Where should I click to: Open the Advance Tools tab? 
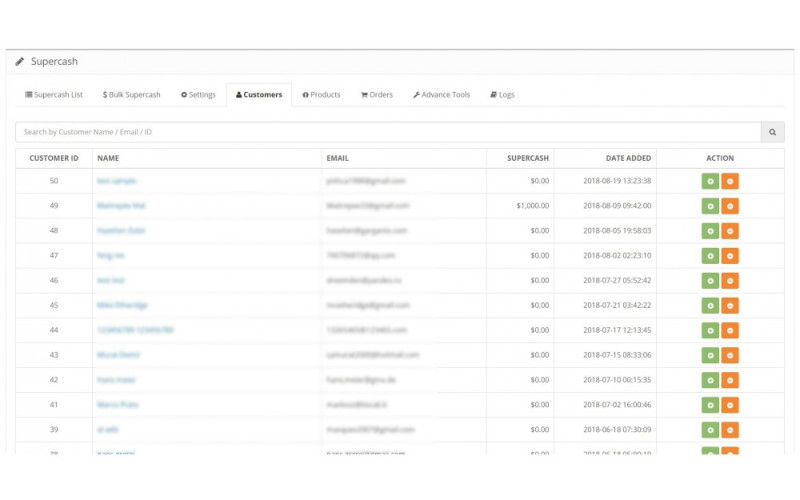point(442,95)
